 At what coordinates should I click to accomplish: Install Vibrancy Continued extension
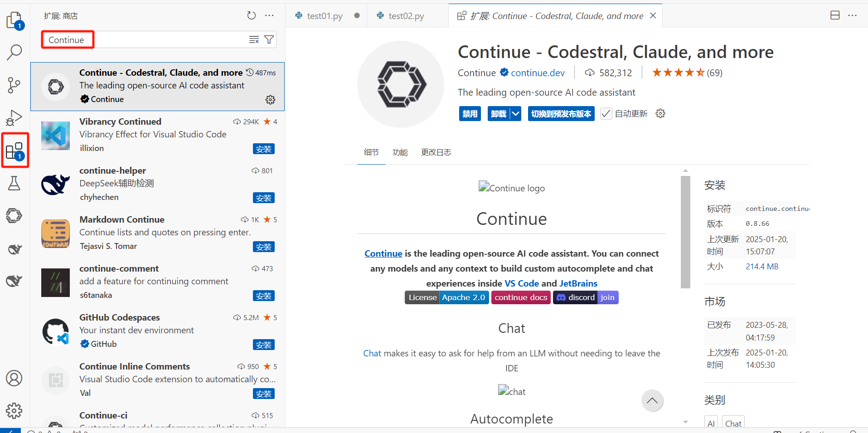point(264,149)
